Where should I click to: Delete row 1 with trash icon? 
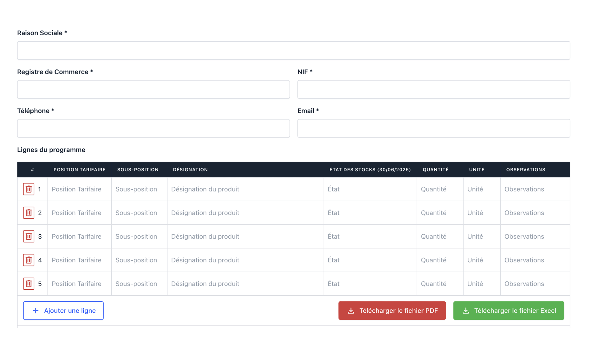coord(29,189)
